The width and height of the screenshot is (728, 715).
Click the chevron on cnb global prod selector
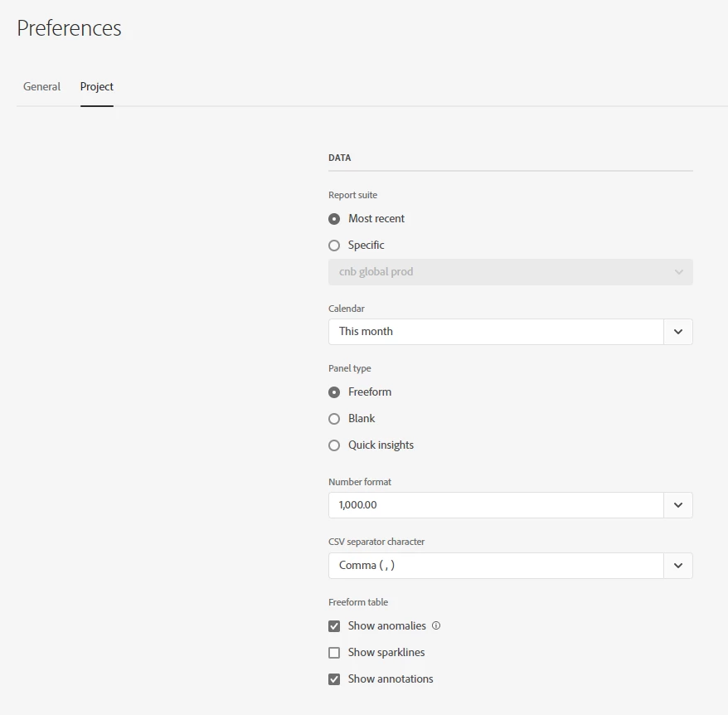(x=679, y=272)
